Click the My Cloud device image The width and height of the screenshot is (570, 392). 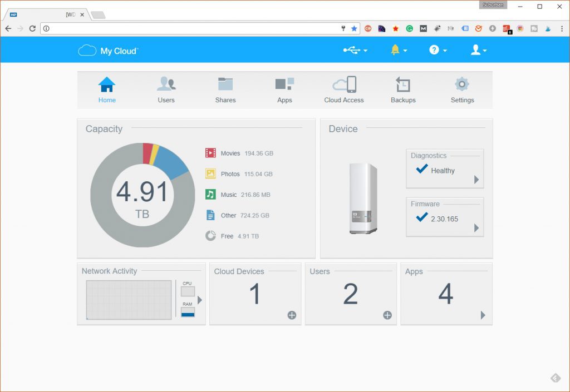coord(363,199)
